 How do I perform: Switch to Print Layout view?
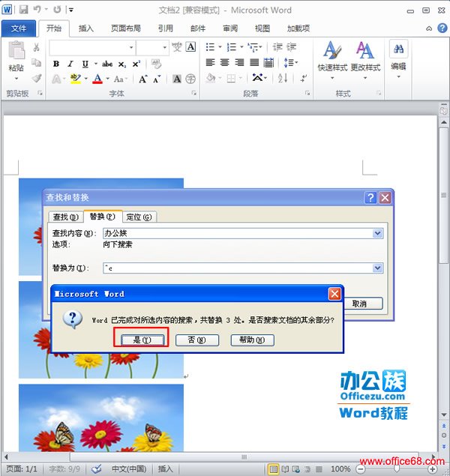(273, 469)
